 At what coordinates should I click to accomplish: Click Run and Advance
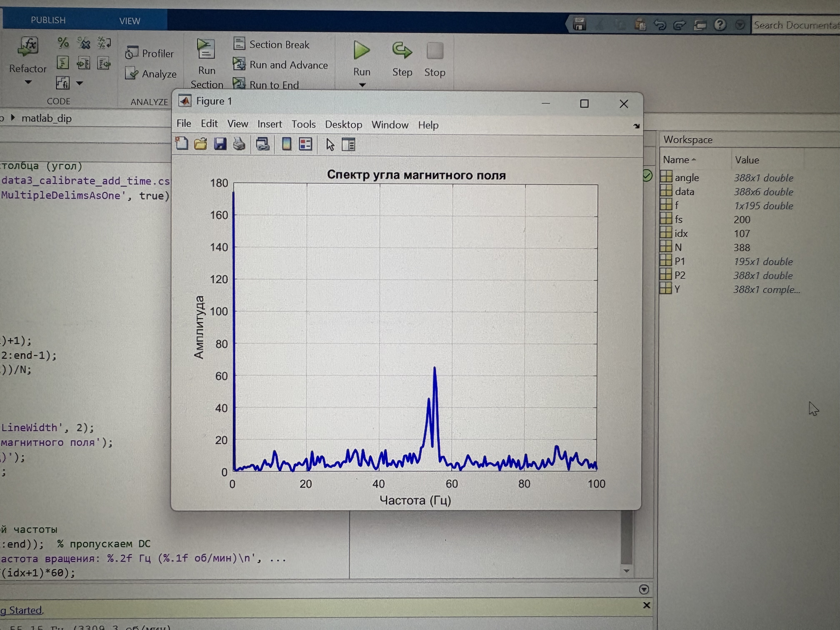[x=280, y=65]
